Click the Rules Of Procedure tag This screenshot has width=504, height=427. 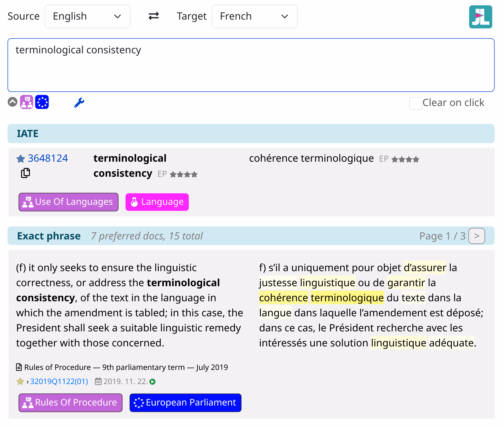coord(70,403)
